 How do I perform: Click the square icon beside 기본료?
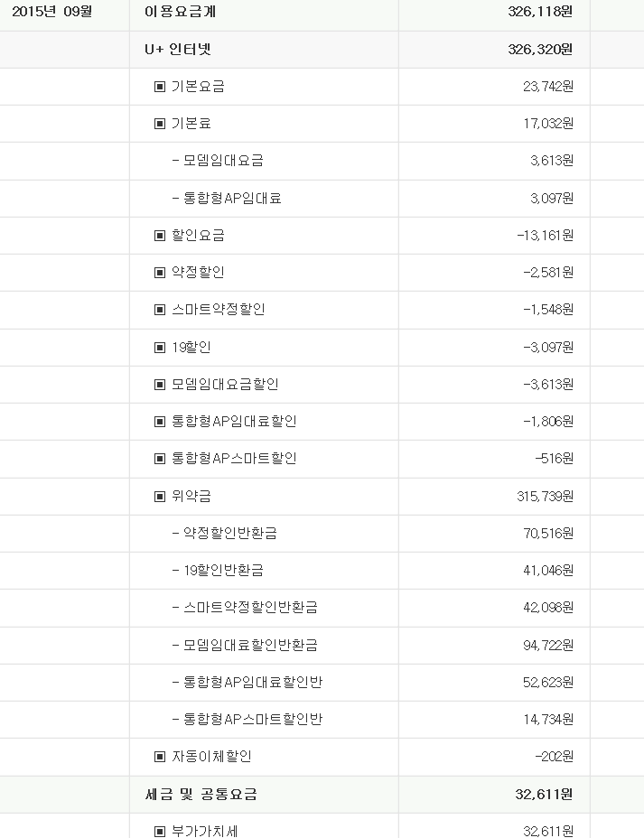(159, 124)
